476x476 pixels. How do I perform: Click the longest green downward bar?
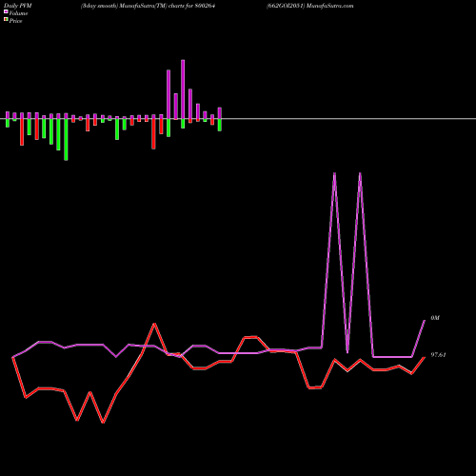(66, 140)
